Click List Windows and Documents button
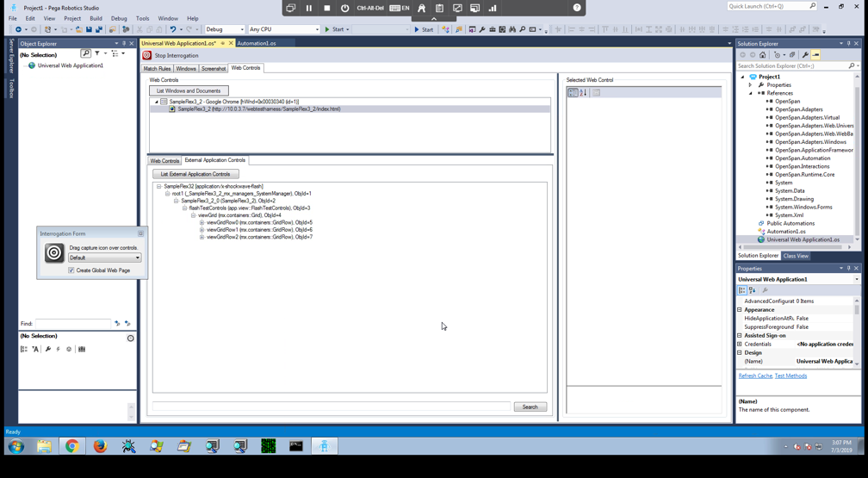Image resolution: width=868 pixels, height=478 pixels. tap(189, 90)
